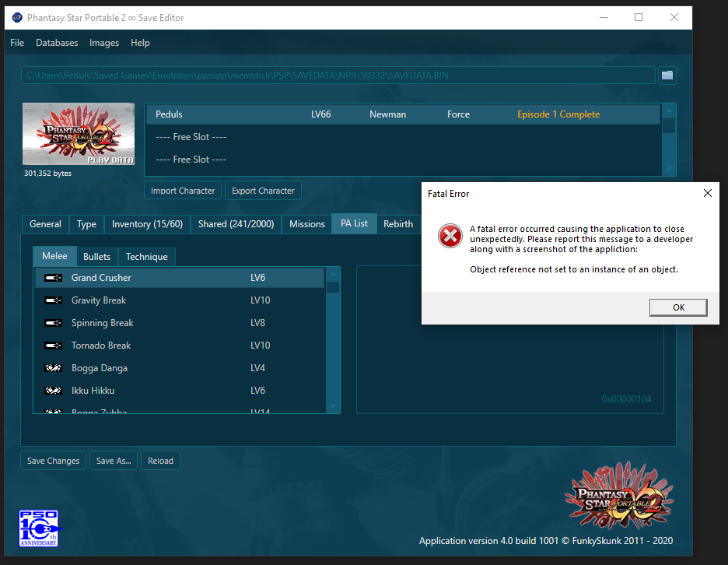Select the second Free Slot row

click(x=403, y=160)
